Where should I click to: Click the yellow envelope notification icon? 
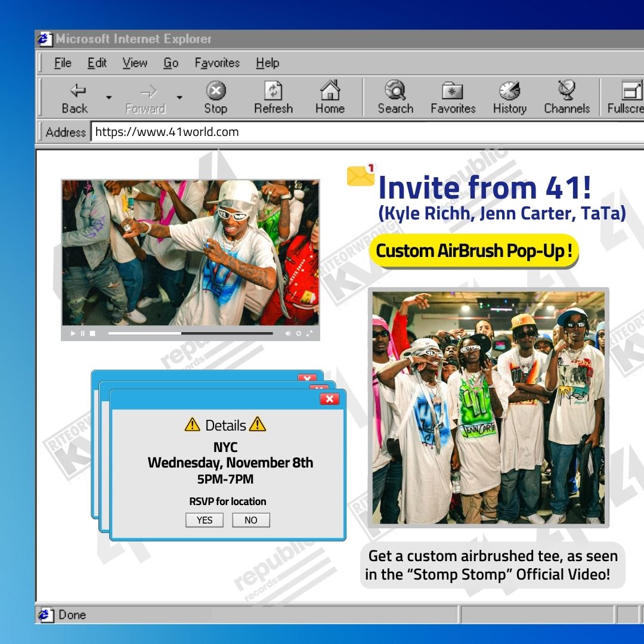tap(361, 175)
